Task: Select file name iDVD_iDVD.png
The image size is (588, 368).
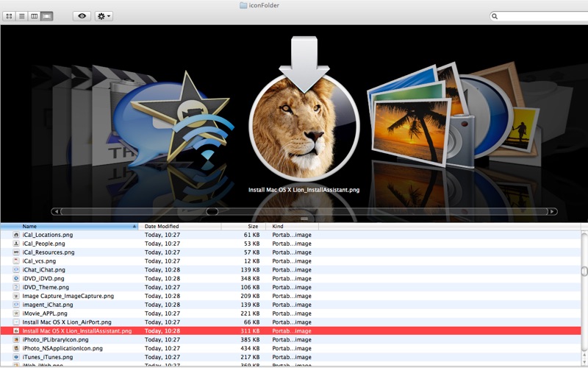Action: [x=43, y=279]
